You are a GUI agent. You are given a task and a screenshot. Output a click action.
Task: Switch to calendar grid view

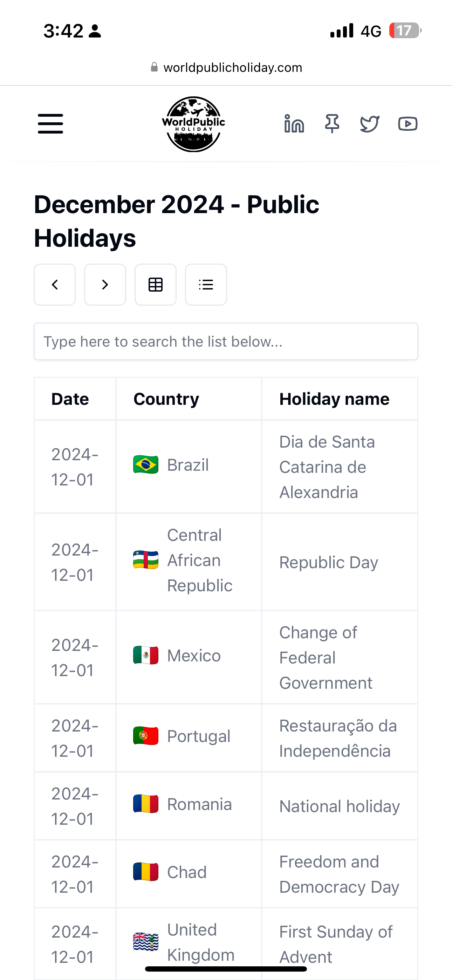[156, 285]
